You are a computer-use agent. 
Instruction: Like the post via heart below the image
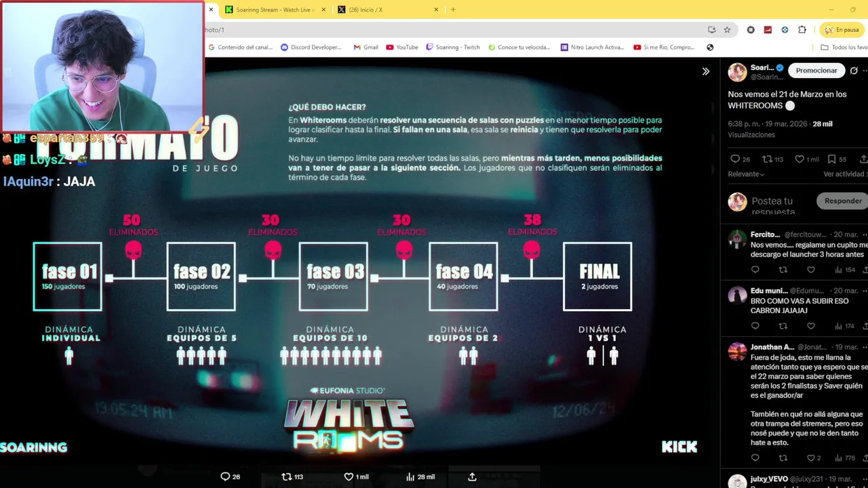tap(356, 476)
